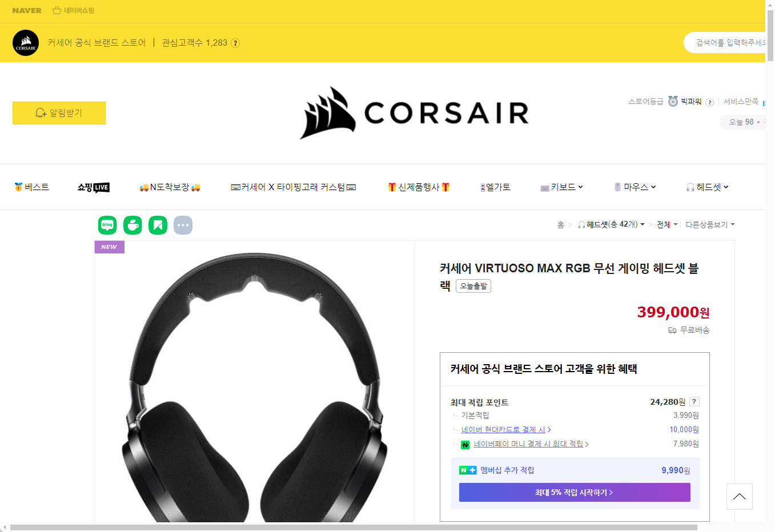This screenshot has height=532, width=775.
Task: Open the 관심고객수 question mark help icon
Action: coord(235,43)
